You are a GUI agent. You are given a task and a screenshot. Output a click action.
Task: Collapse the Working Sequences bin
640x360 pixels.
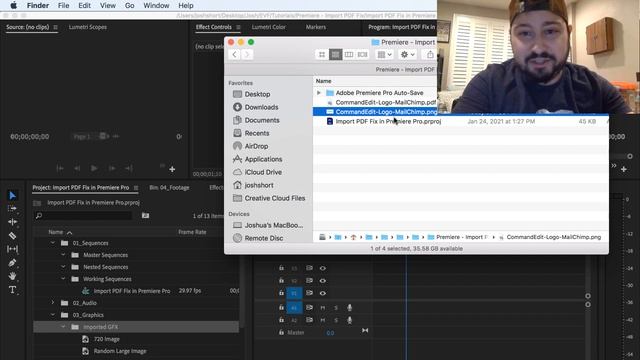tap(63, 279)
